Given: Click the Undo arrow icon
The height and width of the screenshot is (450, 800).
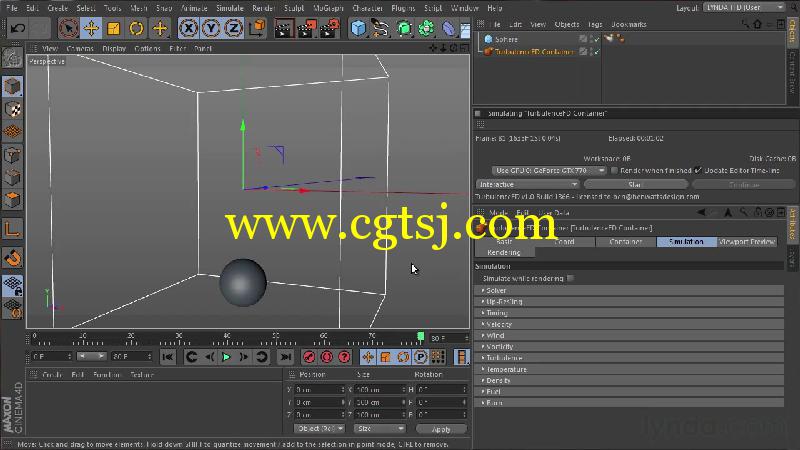Looking at the screenshot, I should [x=17, y=28].
